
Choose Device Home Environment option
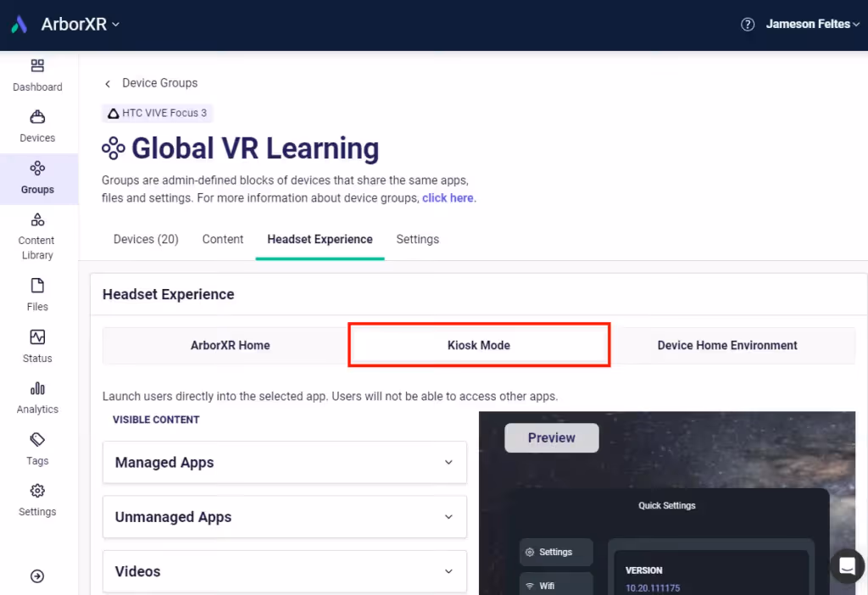coord(727,345)
